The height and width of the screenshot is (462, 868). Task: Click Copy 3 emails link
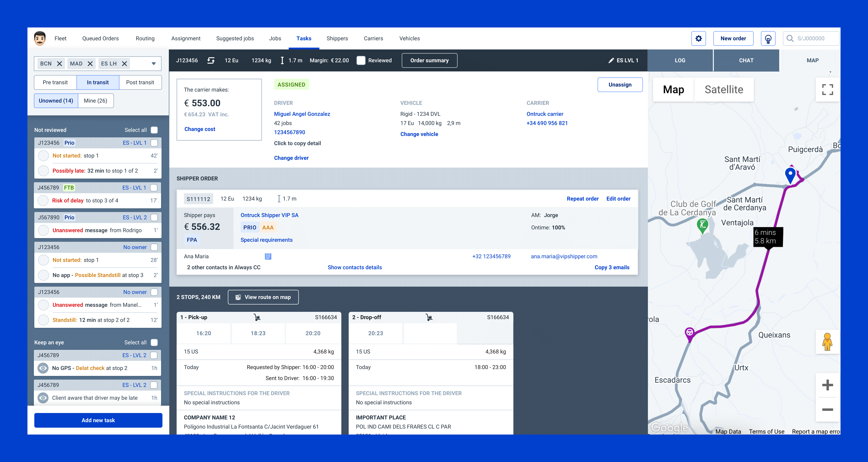pos(612,267)
